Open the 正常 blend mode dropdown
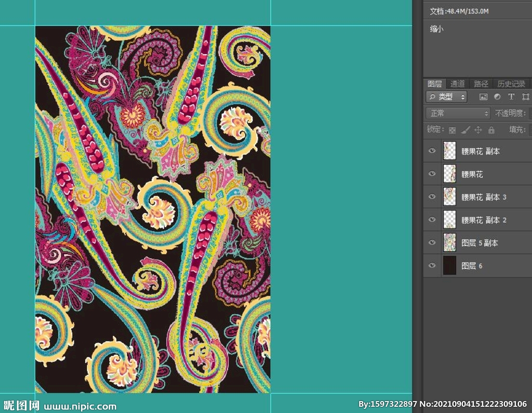 click(x=458, y=113)
